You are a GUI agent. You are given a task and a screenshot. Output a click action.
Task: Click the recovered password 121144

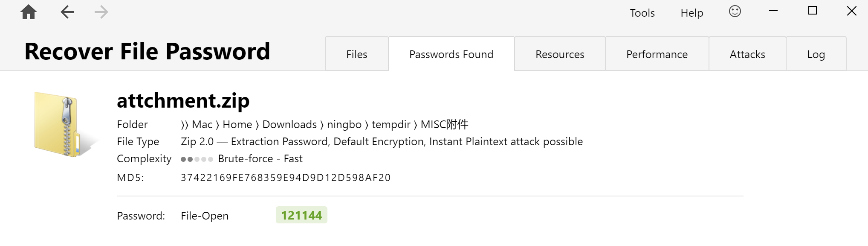(x=301, y=215)
